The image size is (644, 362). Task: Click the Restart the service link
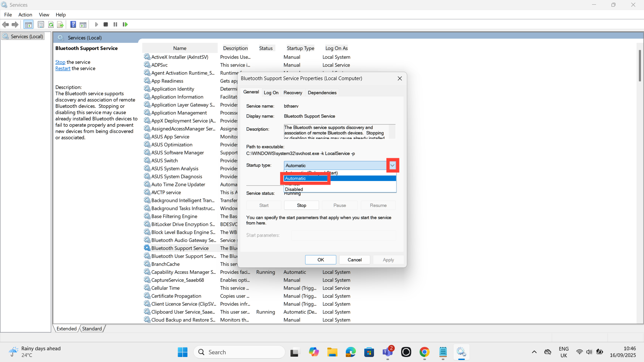point(63,68)
